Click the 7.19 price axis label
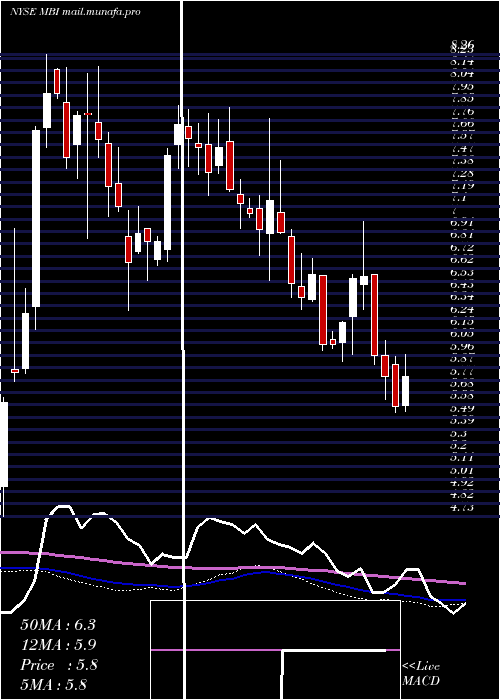The image size is (500, 700). point(462,186)
